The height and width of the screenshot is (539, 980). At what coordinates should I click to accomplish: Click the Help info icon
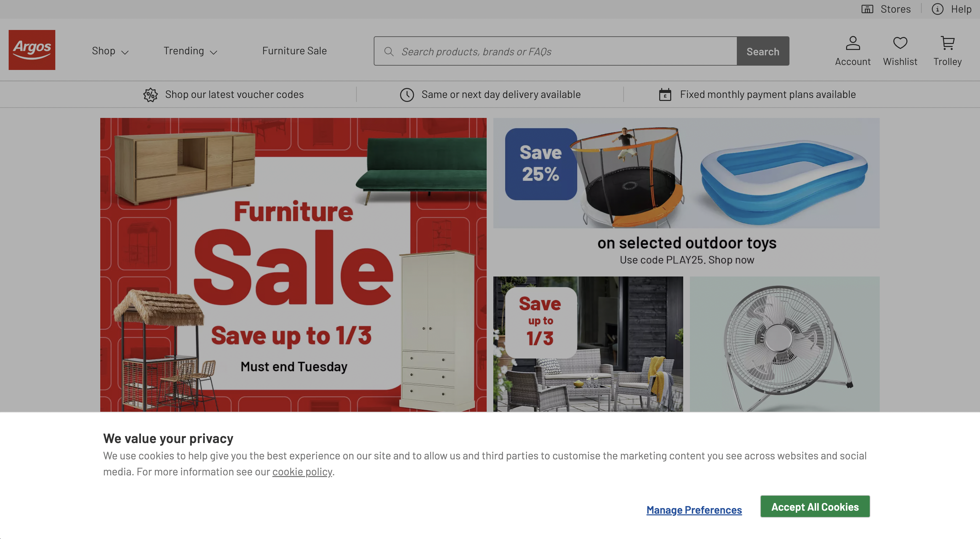[937, 9]
